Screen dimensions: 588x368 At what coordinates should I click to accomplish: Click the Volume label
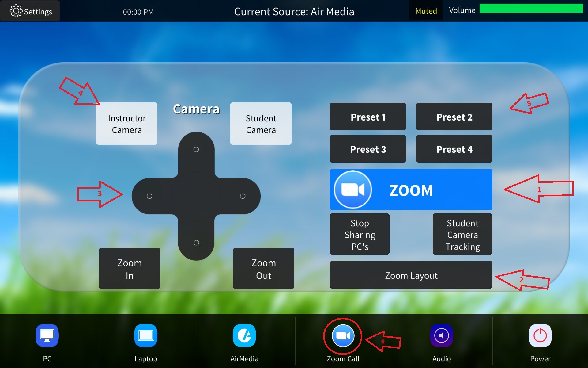tap(462, 10)
